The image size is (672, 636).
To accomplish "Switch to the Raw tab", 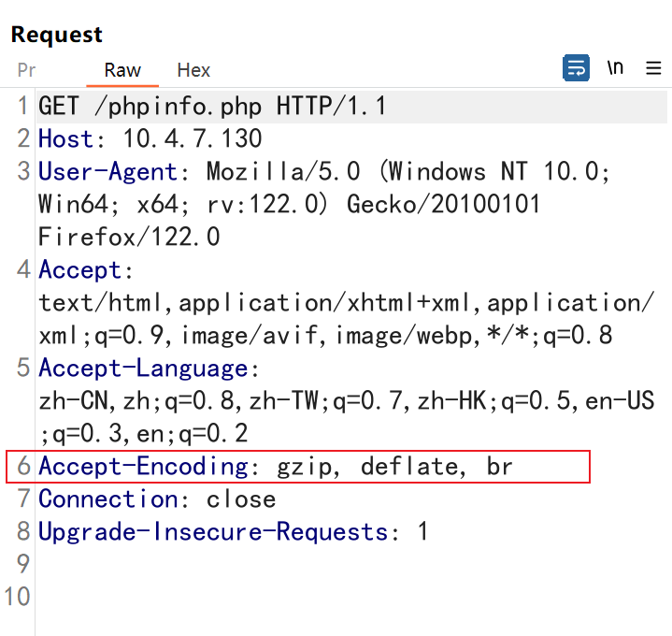I will (x=122, y=70).
